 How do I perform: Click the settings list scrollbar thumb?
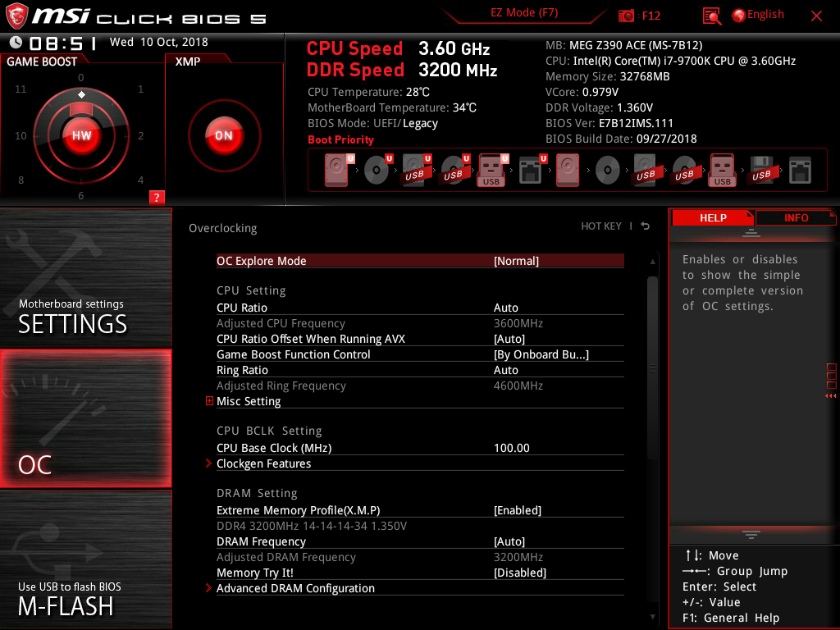[x=652, y=367]
